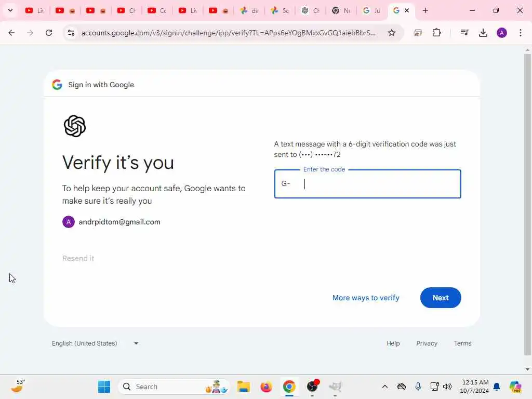
Task: Click the andrpidtom@gmail.com account chip
Action: (x=111, y=222)
